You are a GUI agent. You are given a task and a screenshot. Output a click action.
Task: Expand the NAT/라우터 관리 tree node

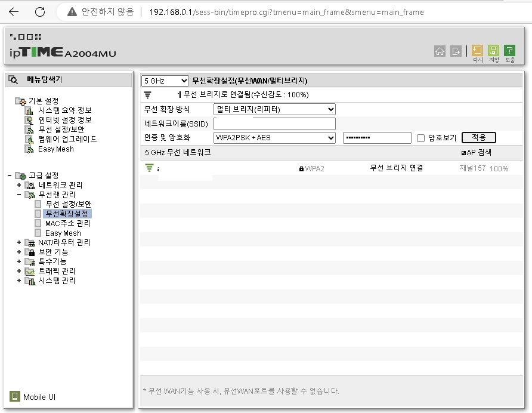point(19,242)
